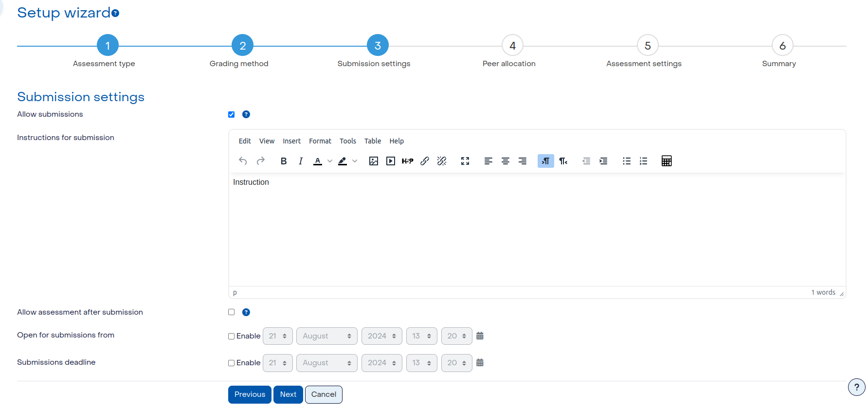Align text to the right

point(523,161)
